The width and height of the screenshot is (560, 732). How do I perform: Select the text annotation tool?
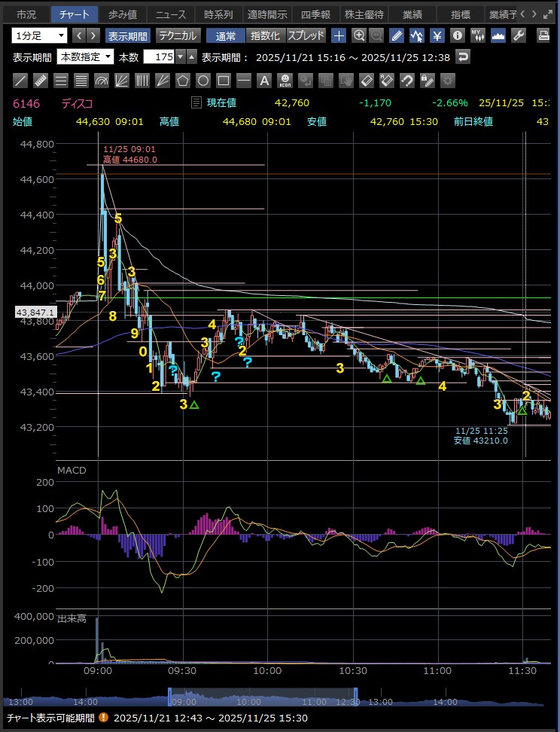point(263,80)
